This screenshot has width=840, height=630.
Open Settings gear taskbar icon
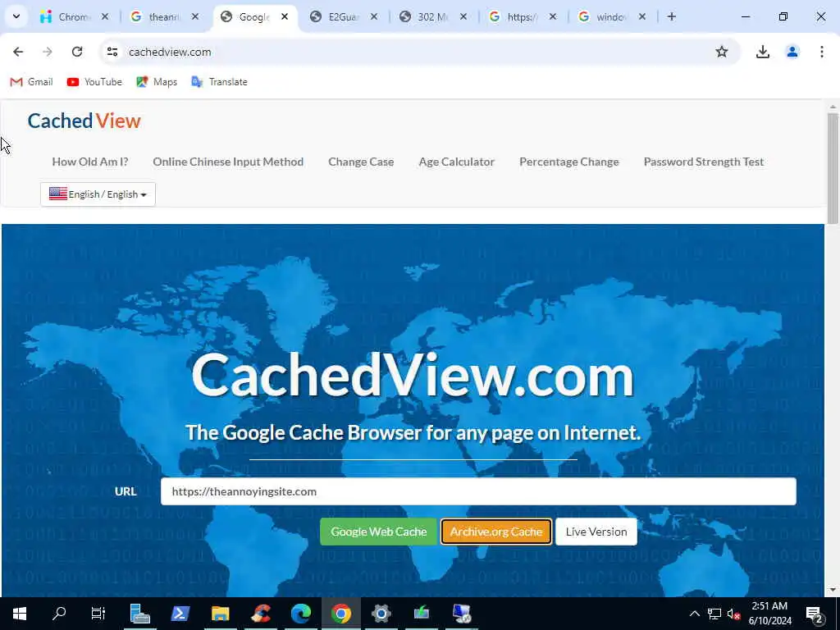(x=381, y=614)
